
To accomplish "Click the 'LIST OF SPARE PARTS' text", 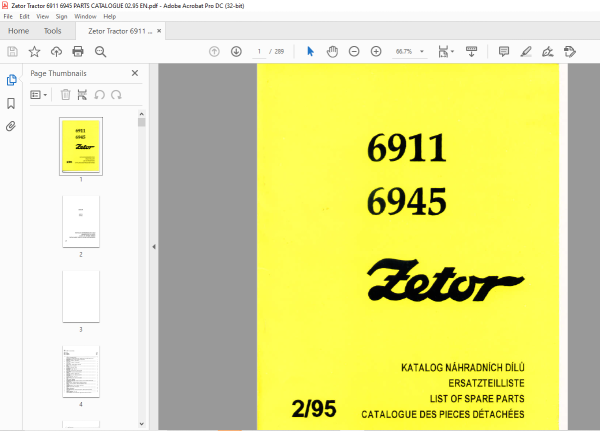I will pos(477,399).
